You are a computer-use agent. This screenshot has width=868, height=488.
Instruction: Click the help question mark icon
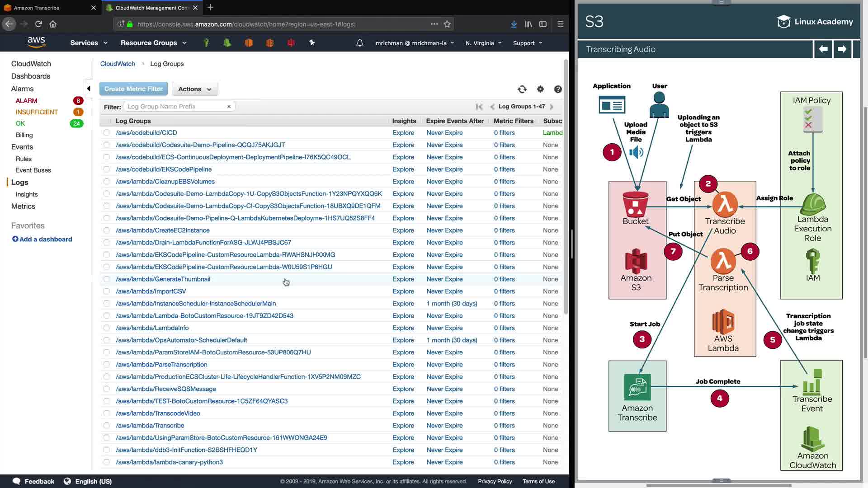coord(558,89)
